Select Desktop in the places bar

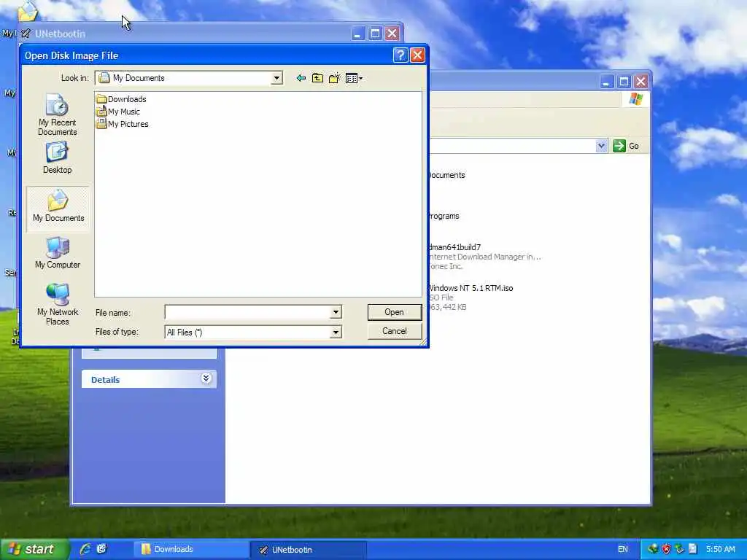click(x=57, y=158)
